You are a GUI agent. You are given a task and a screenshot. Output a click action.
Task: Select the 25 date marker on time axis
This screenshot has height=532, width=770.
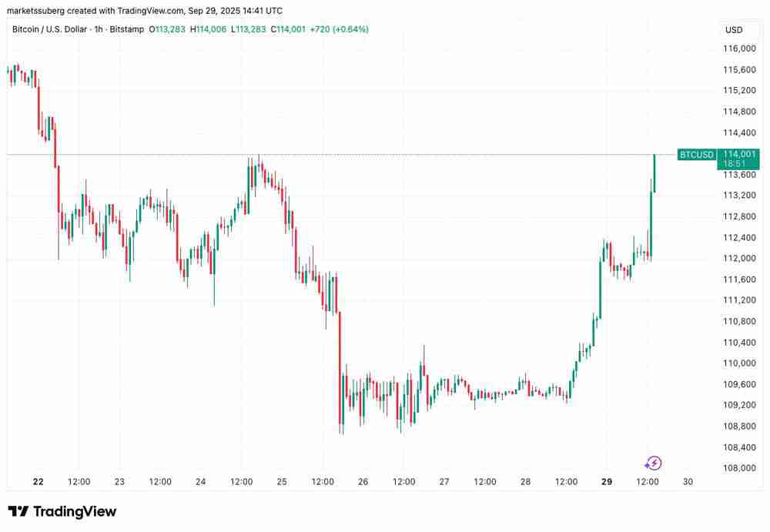tap(282, 482)
